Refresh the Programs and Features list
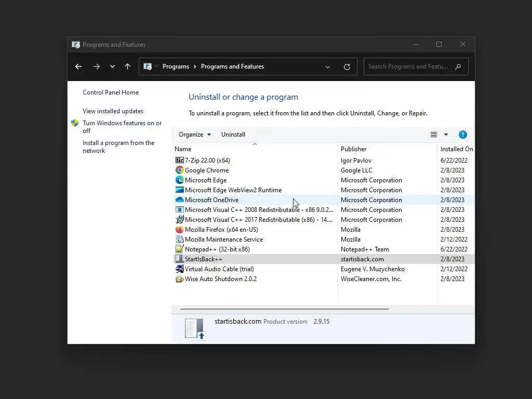Viewport: 532px width, 399px height. tap(347, 67)
